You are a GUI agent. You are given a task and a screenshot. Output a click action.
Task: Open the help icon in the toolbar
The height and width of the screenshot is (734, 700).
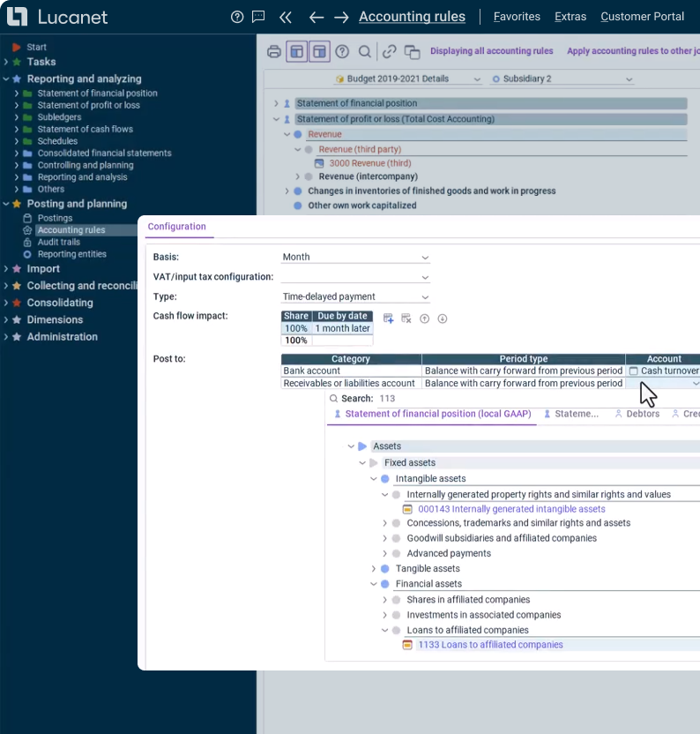coord(342,51)
